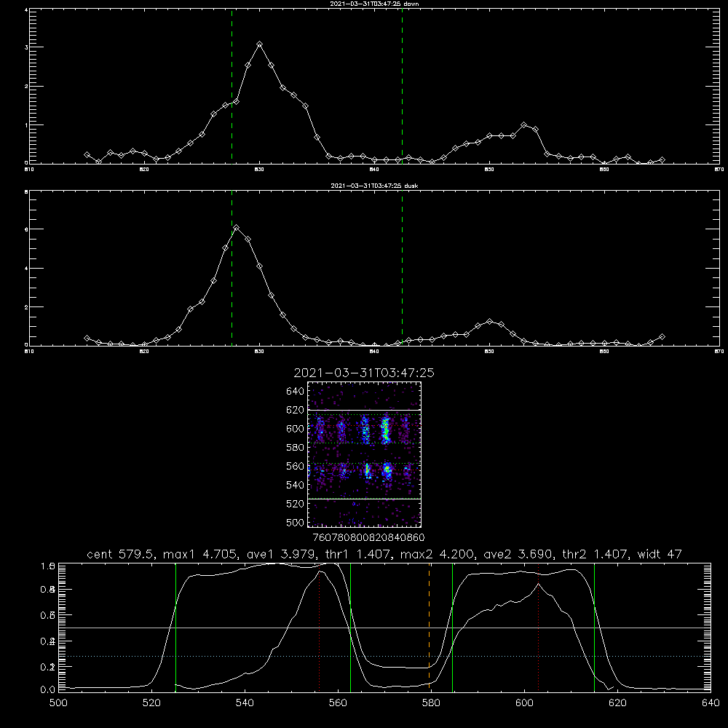Click the 'thr1 1.407' value
The width and height of the screenshot is (728, 728).
358,554
